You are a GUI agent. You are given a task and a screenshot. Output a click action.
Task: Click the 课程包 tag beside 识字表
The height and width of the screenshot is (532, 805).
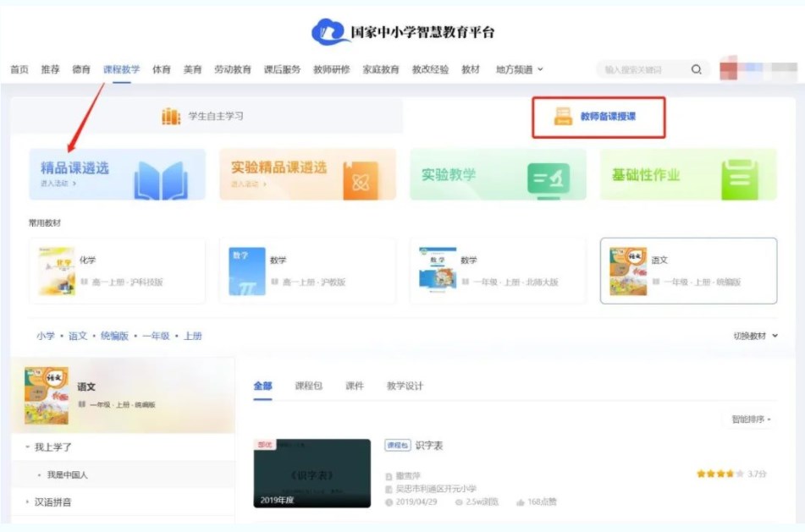pyautogui.click(x=397, y=445)
